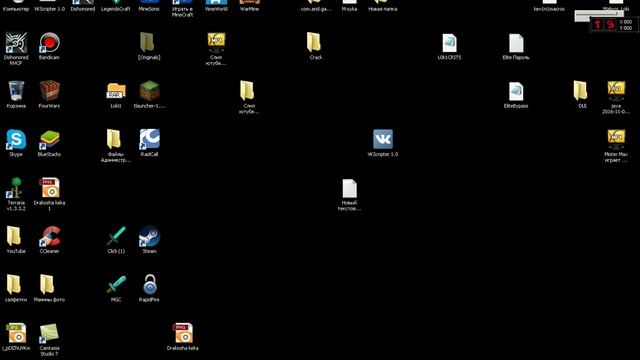The width and height of the screenshot is (640, 360).
Task: Select the Мамины фото folder
Action: pyautogui.click(x=47, y=284)
